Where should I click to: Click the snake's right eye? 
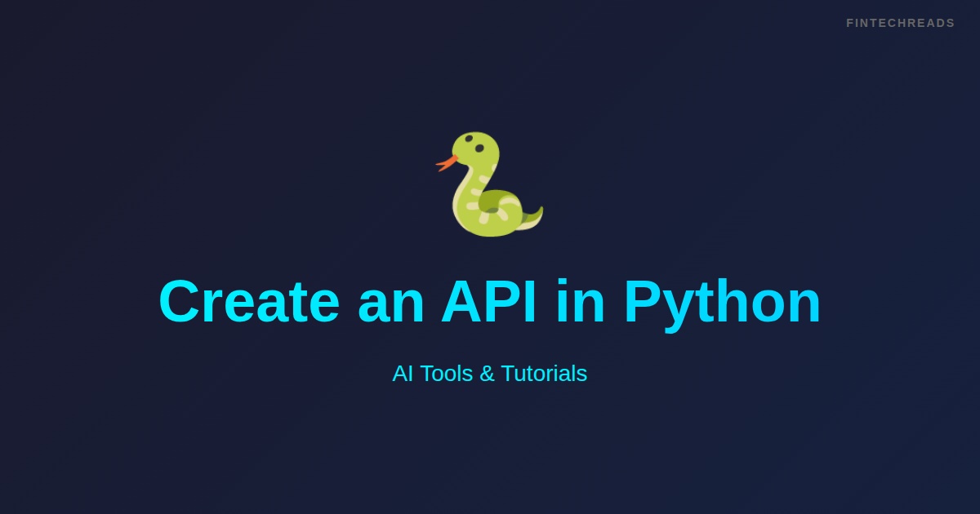tap(479, 148)
